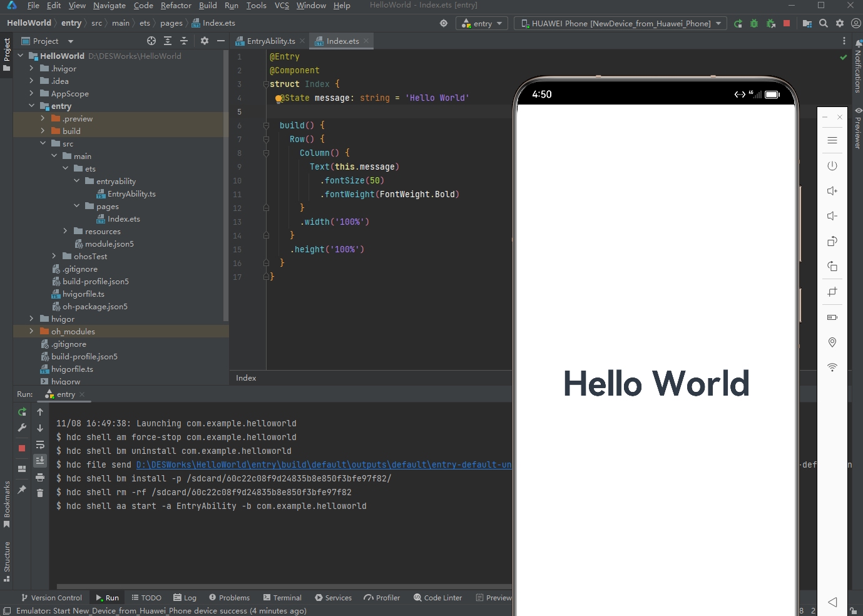Click the Debug bug icon in the top toolbar
This screenshot has width=863, height=616.
click(754, 23)
